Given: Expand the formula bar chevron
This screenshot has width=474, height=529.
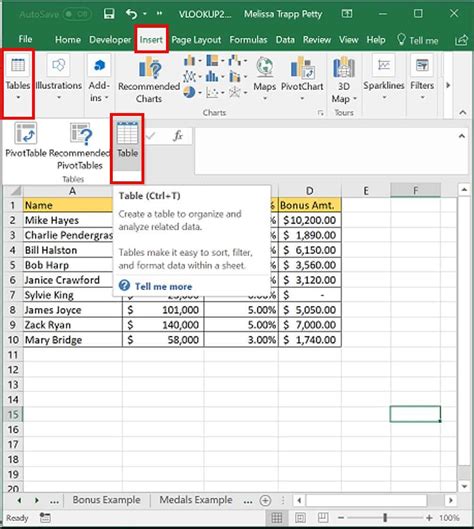Looking at the screenshot, I should [462, 136].
